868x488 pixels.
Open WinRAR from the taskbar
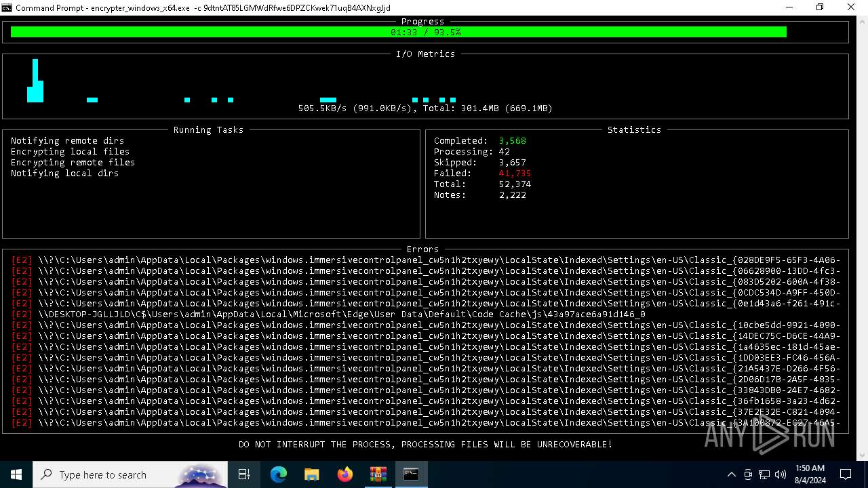point(378,474)
